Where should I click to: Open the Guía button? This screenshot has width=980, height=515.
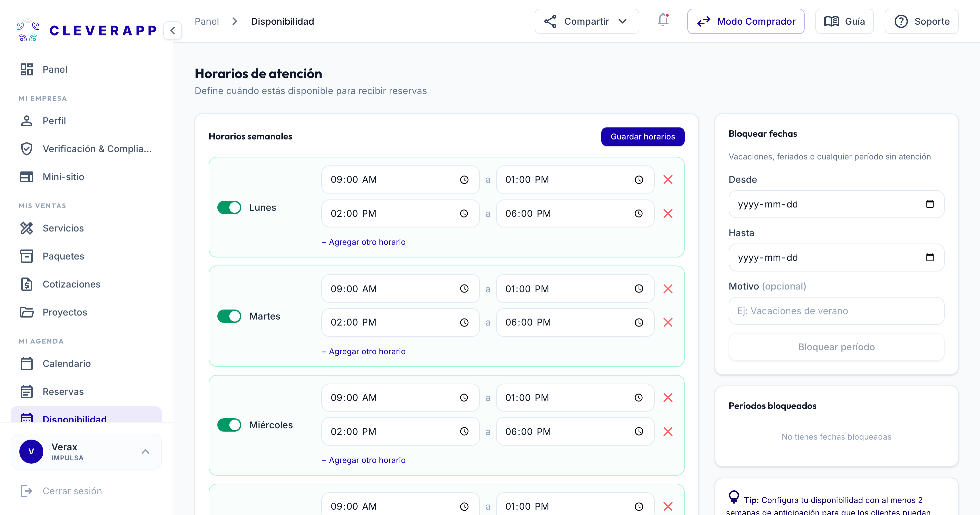(844, 21)
